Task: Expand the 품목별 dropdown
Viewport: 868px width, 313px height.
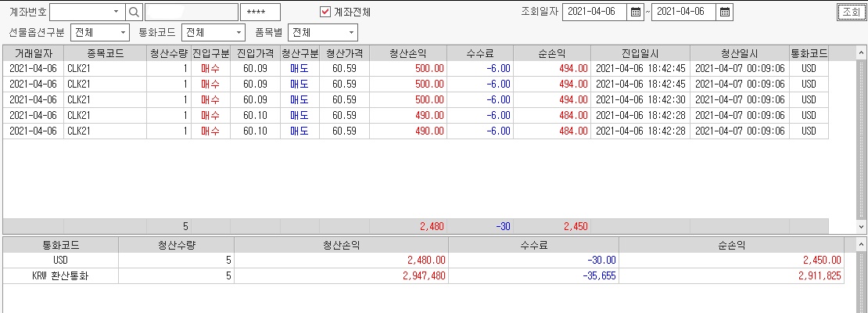Action: tap(351, 33)
